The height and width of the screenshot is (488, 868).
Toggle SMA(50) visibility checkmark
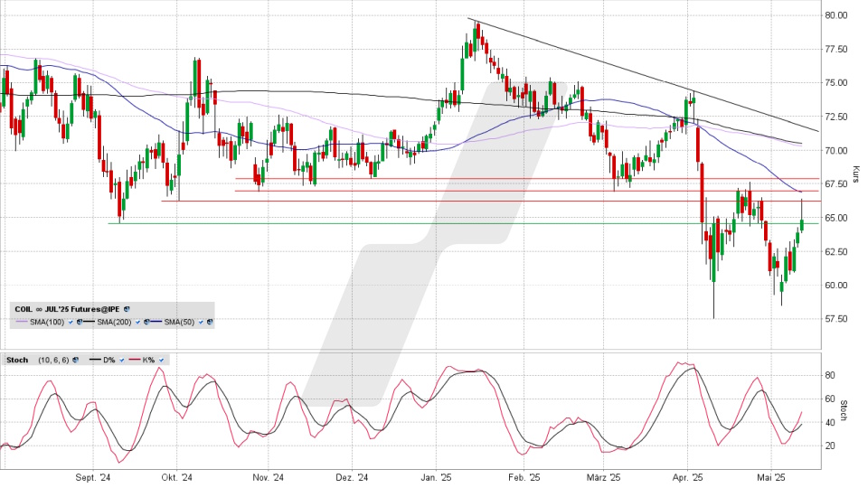(x=201, y=322)
